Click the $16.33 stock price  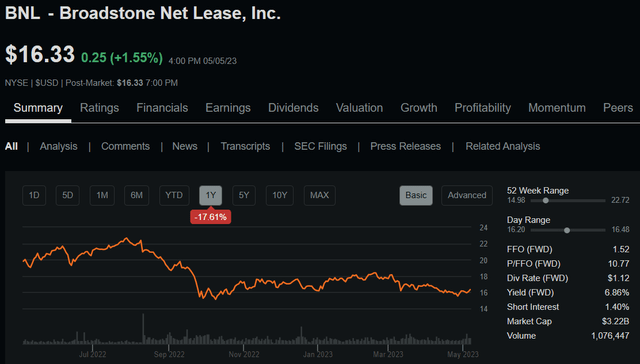40,54
